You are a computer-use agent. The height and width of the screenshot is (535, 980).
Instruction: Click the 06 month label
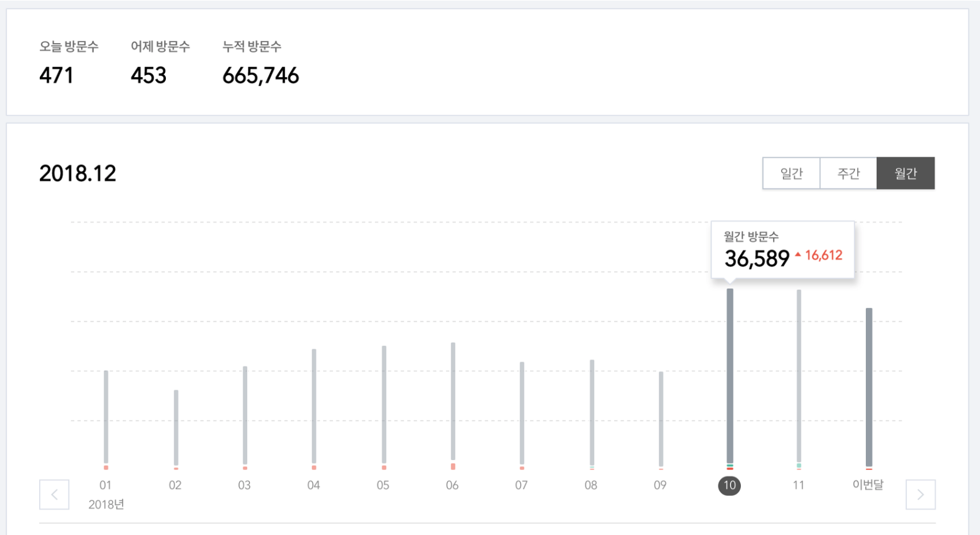click(x=452, y=485)
